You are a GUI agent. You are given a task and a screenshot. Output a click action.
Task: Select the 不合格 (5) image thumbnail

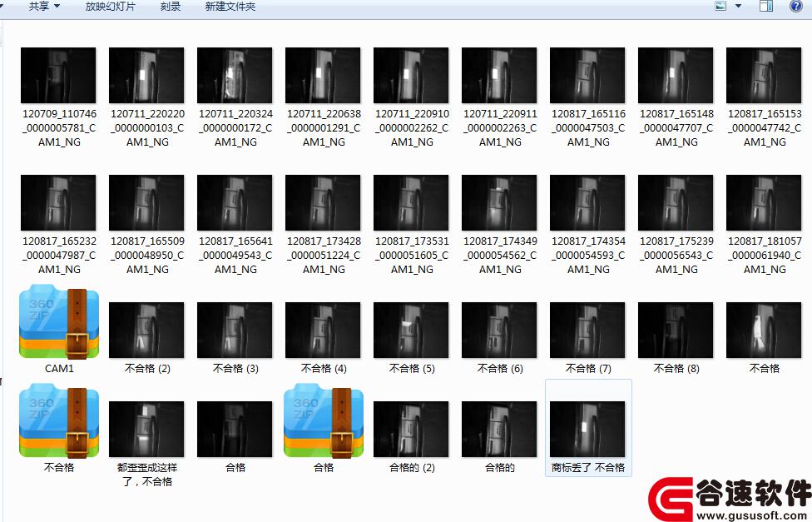411,331
